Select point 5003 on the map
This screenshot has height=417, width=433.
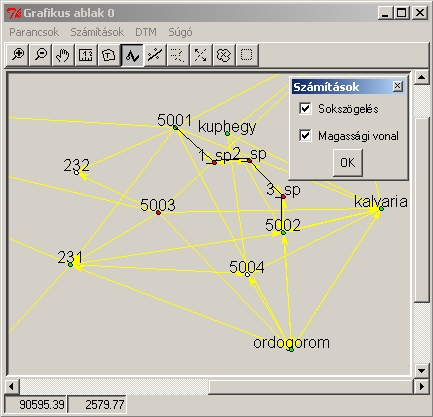tap(158, 213)
